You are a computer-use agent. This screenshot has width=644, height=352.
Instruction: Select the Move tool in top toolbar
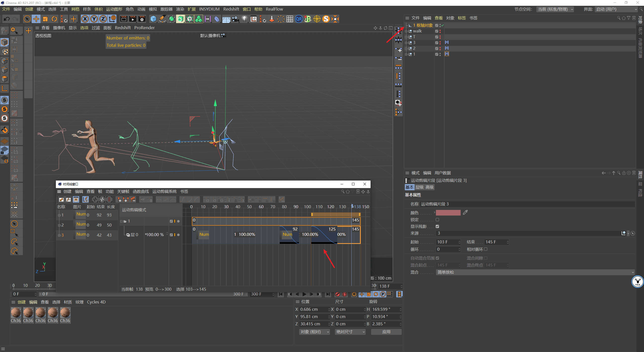click(x=36, y=19)
